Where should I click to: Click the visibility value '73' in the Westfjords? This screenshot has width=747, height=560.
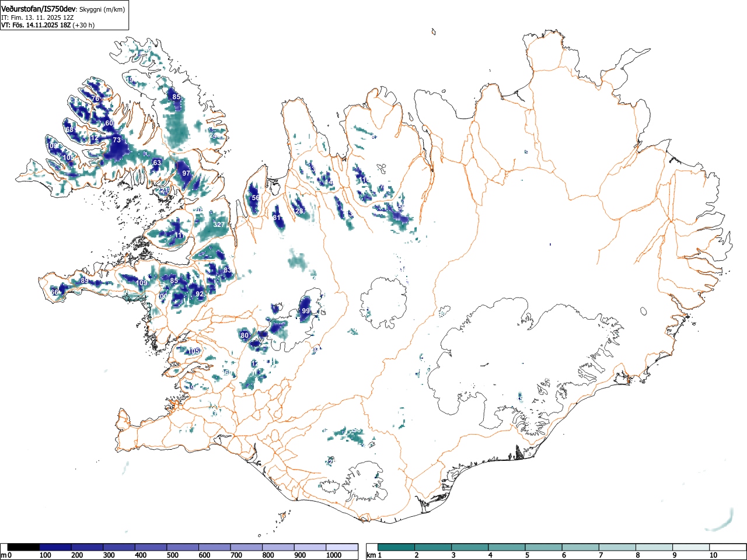coord(117,140)
